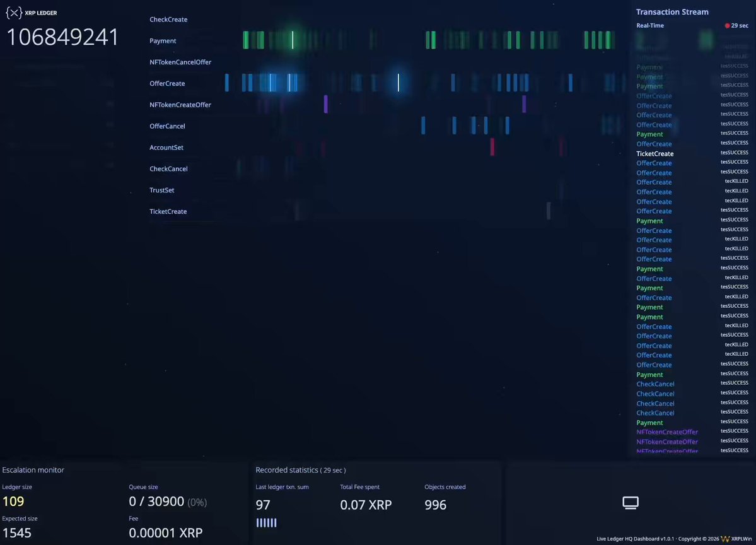Click the Transaction Stream heading
The width and height of the screenshot is (756, 545).
point(672,12)
